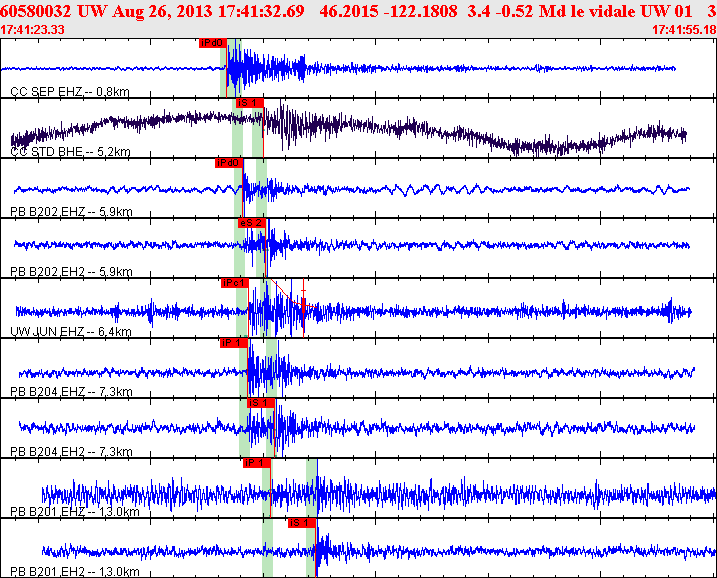Click the eS 2 pick flag on PB B202 EH2
Image resolution: width=717 pixels, height=578 pixels.
pyautogui.click(x=251, y=223)
